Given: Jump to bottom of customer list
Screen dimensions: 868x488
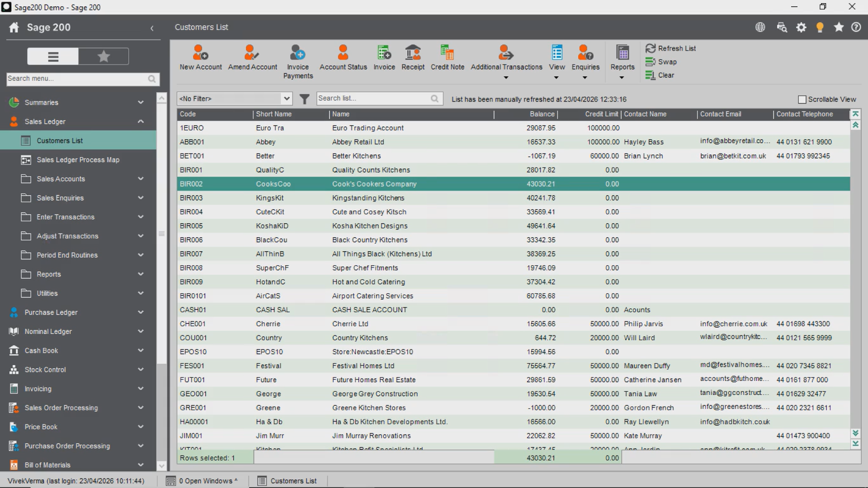Looking at the screenshot, I should click(x=855, y=444).
